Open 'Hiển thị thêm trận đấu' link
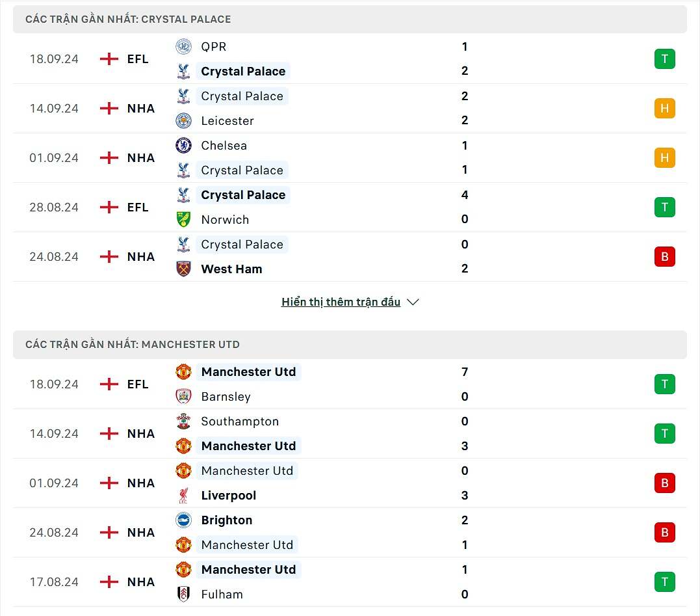Screen dimensions: 700x616 (341, 302)
